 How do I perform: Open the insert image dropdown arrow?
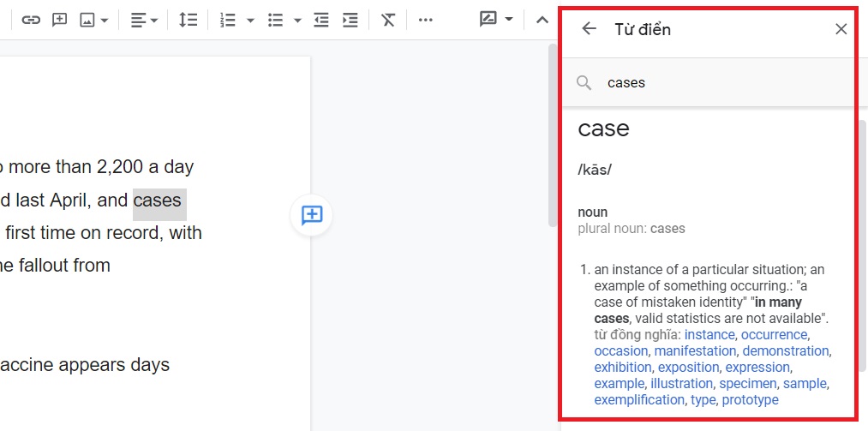(105, 21)
